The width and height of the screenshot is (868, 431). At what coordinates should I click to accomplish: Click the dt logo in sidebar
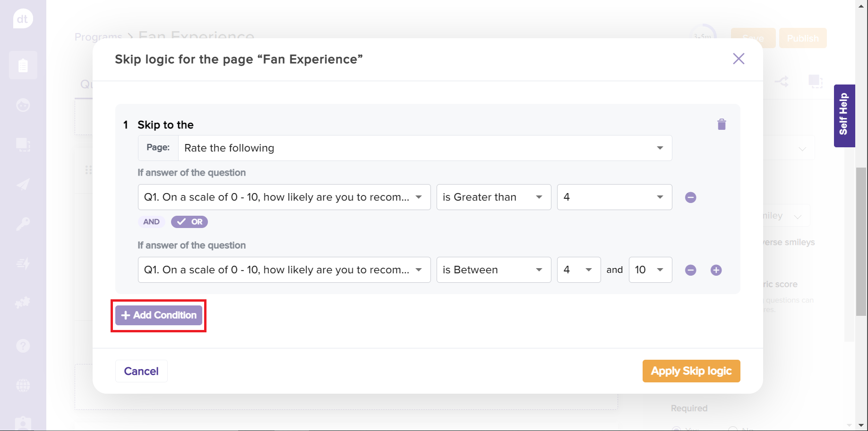[23, 19]
